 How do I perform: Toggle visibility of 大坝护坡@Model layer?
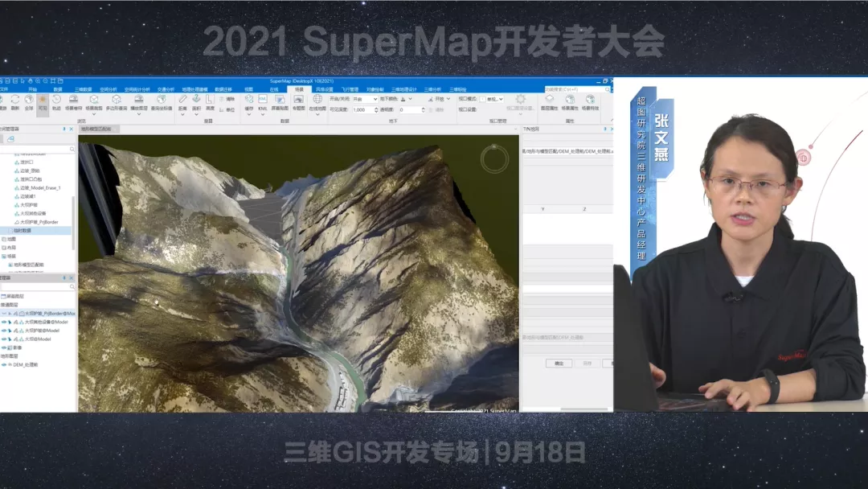4,331
